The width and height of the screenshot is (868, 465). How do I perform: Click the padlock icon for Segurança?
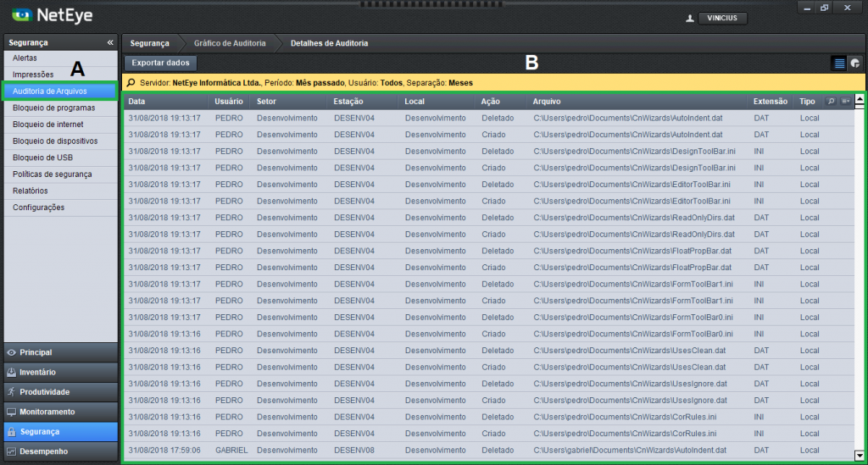(x=11, y=431)
